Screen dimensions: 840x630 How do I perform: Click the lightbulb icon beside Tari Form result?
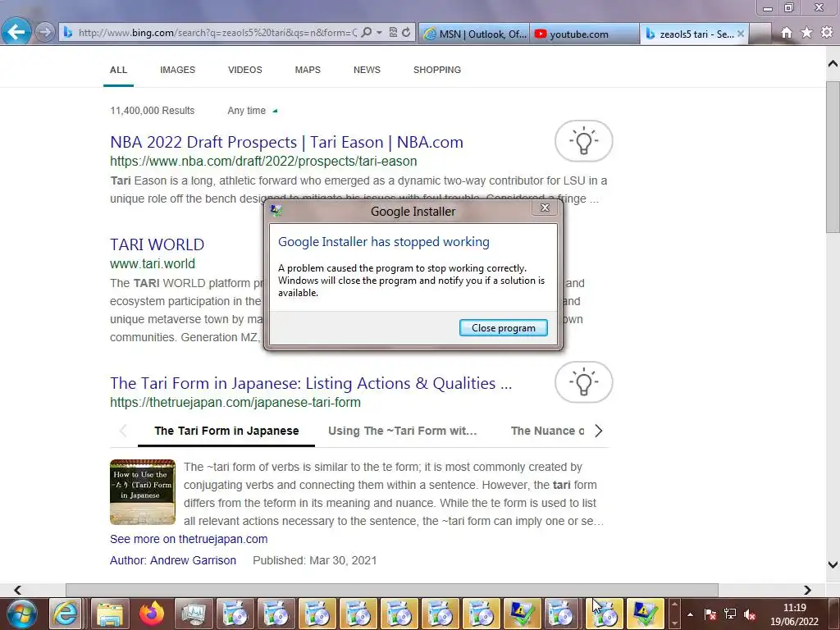[584, 382]
